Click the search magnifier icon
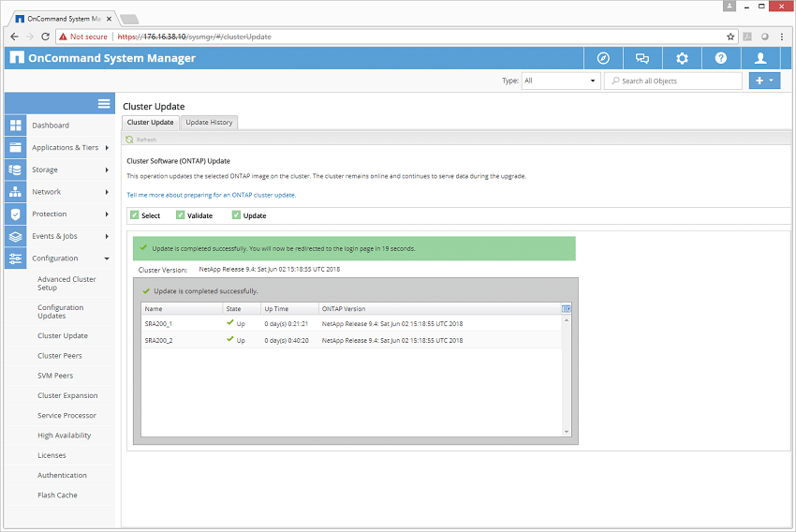This screenshot has width=796, height=532. (x=615, y=81)
